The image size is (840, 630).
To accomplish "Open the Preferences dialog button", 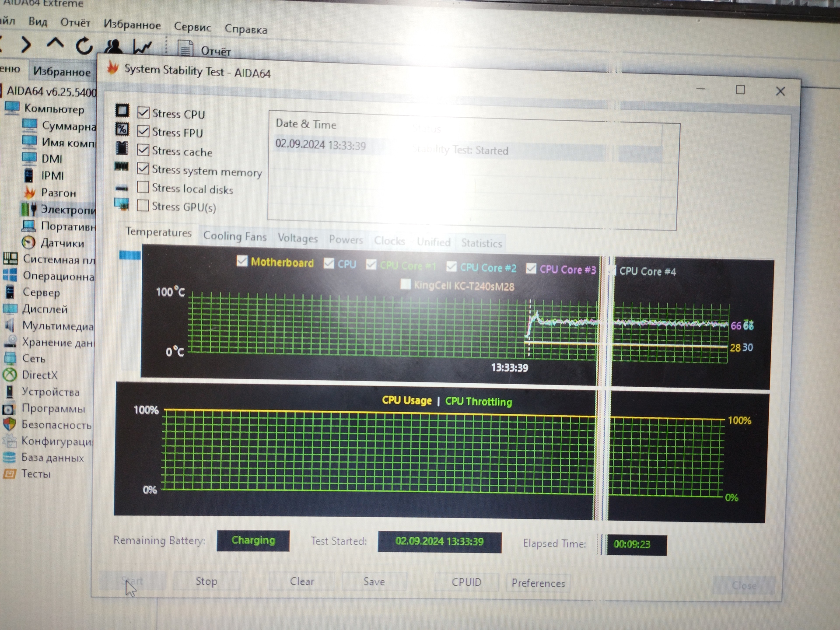I will click(538, 583).
